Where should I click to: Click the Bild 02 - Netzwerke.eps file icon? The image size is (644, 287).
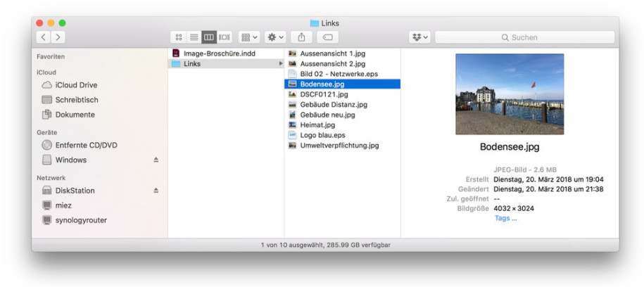[292, 74]
